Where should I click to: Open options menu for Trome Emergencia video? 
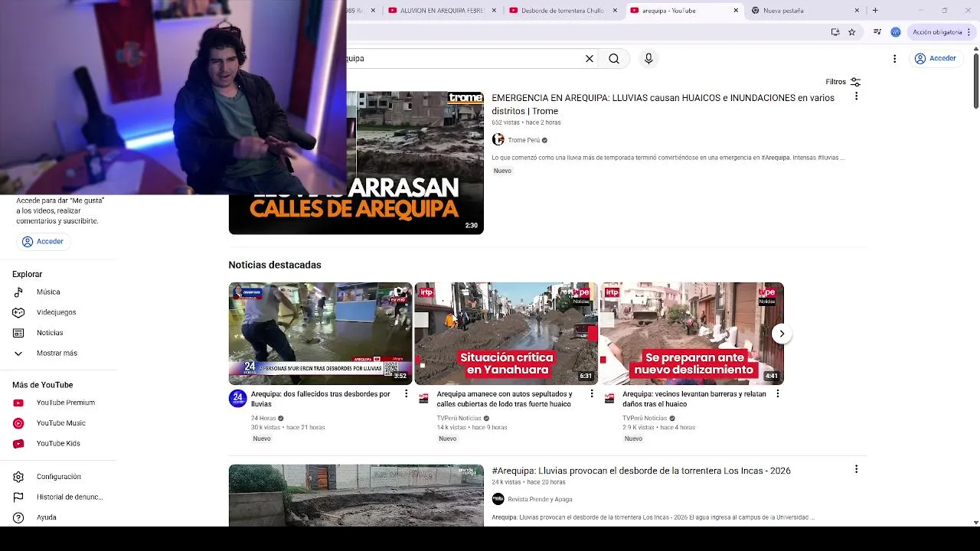[856, 96]
